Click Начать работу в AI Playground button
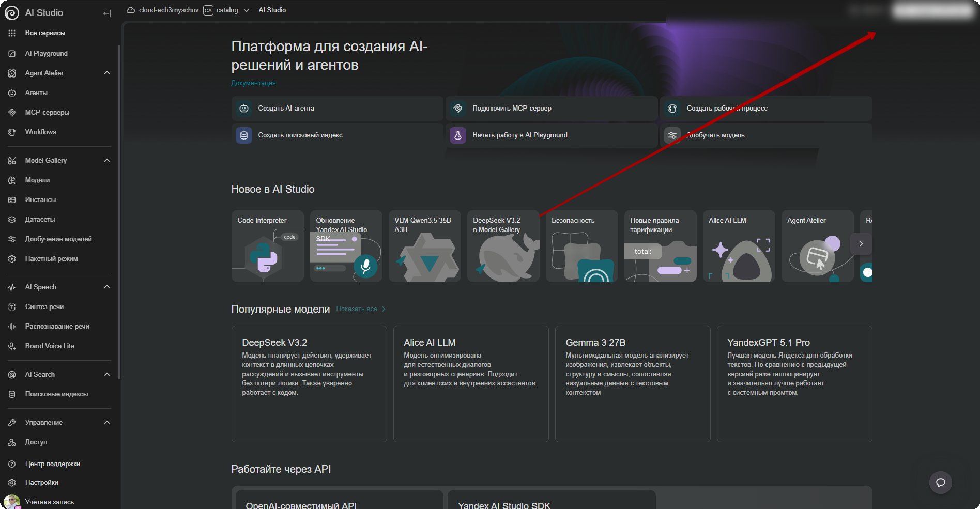The height and width of the screenshot is (509, 980). tap(552, 135)
